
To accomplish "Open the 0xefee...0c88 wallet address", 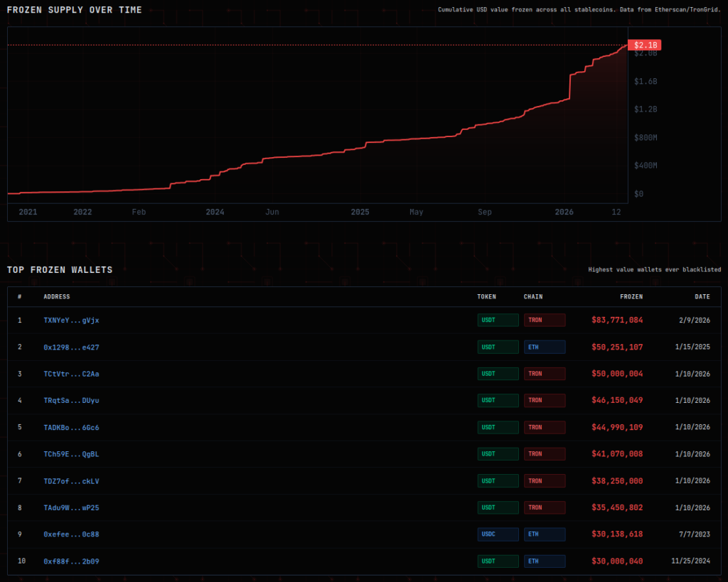I will 71,534.
